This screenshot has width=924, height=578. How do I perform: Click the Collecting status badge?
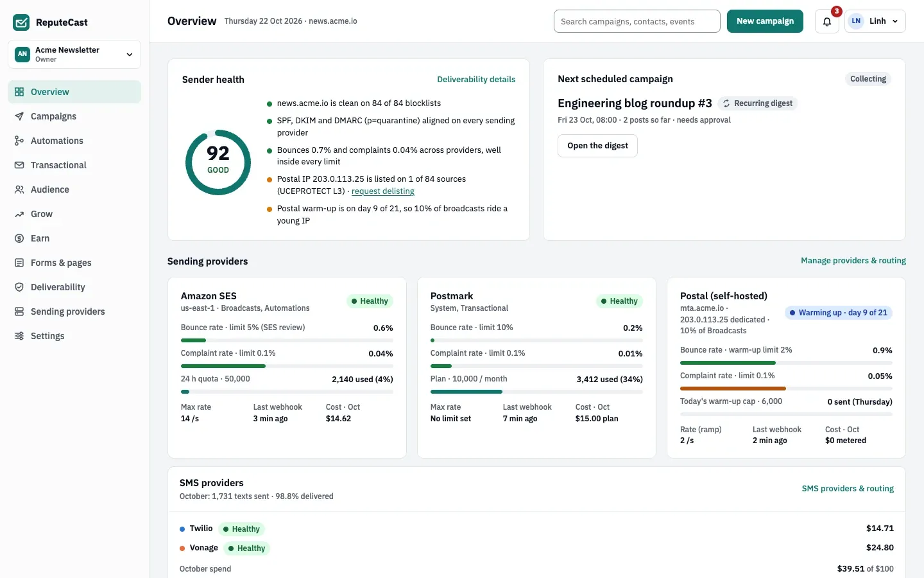click(x=868, y=79)
